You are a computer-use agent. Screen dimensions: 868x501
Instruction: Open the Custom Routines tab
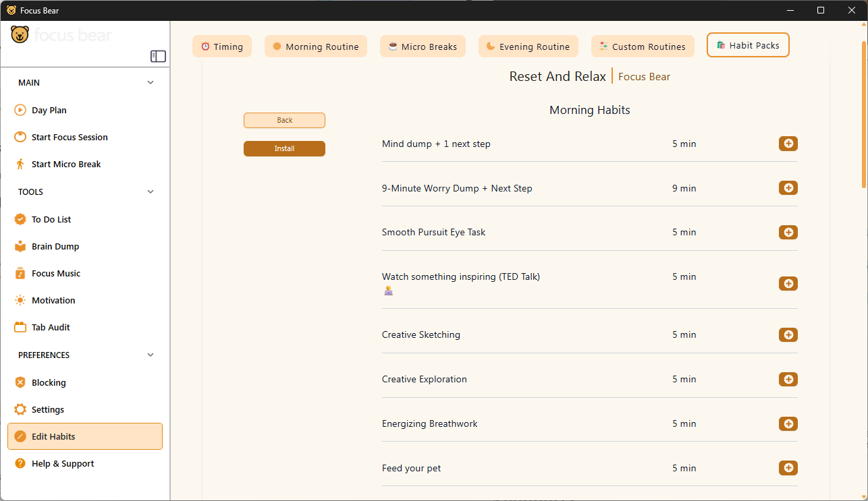[x=643, y=47]
